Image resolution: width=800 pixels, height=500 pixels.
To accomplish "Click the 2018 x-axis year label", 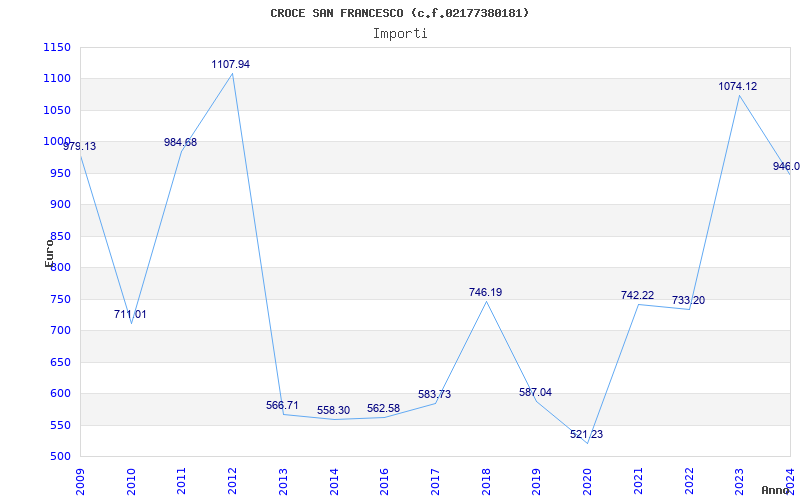I will click(486, 481).
